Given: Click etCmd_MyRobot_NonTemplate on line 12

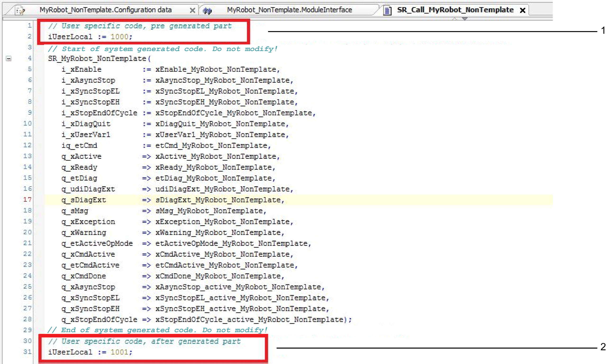Looking at the screenshot, I should click(x=211, y=146).
